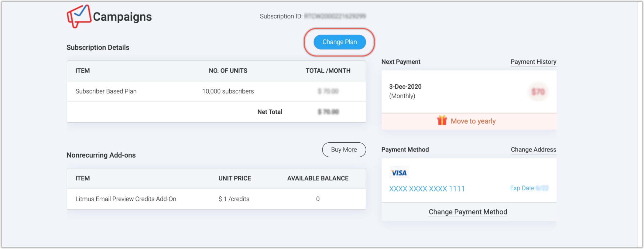Click the masked card number ending 1111
644x249 pixels.
(x=427, y=189)
